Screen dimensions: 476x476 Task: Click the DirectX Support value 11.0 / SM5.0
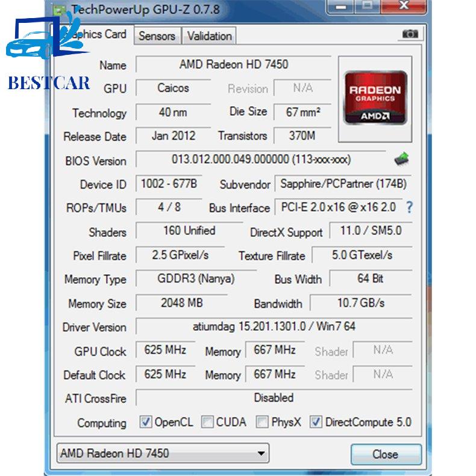[371, 231]
